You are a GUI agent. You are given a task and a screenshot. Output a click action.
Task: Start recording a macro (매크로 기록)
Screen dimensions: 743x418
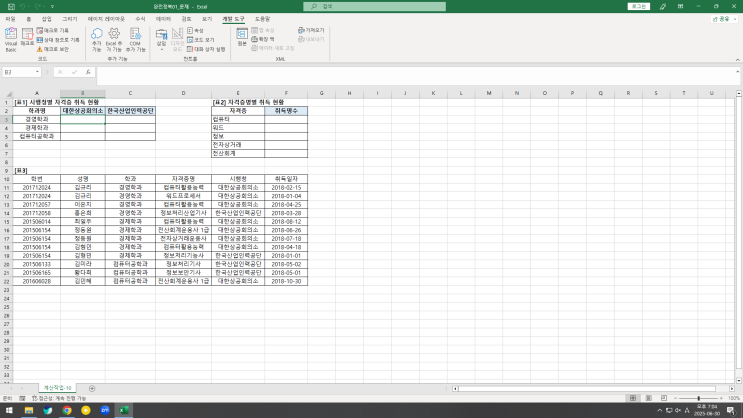coord(53,30)
